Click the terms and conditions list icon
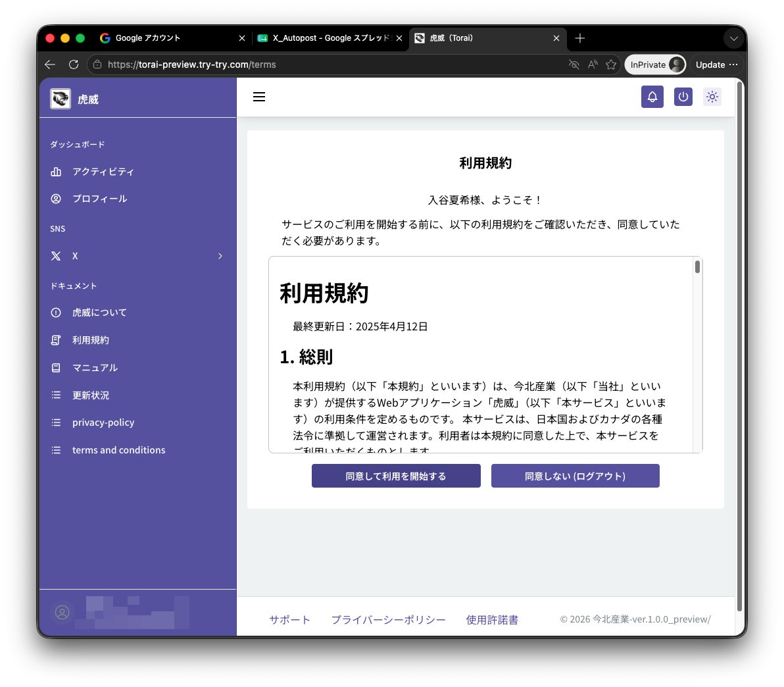Screen dimensions: 784x687 click(x=56, y=450)
